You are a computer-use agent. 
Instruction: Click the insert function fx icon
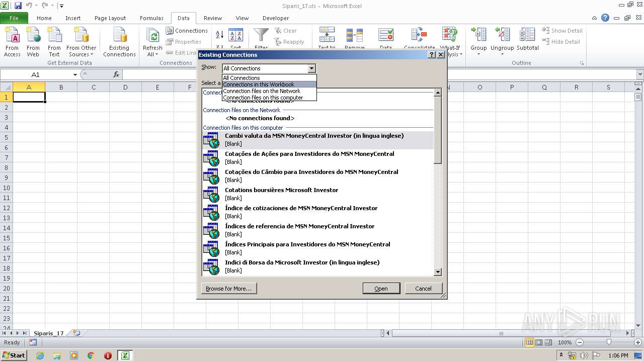point(116,74)
